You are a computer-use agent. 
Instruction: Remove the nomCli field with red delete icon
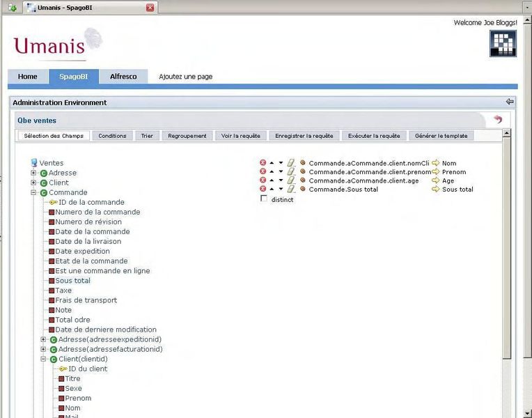(x=263, y=163)
